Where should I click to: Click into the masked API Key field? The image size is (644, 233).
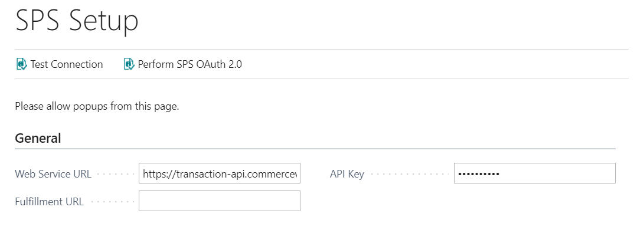(534, 173)
